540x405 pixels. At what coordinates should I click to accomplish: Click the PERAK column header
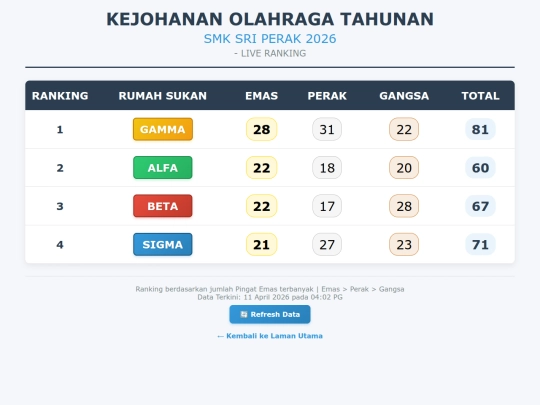click(327, 96)
